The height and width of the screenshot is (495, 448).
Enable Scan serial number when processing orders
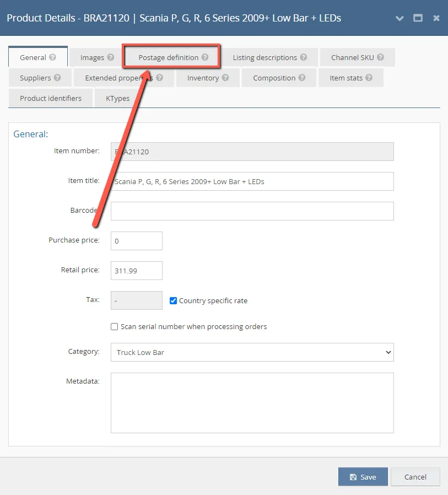click(x=114, y=326)
